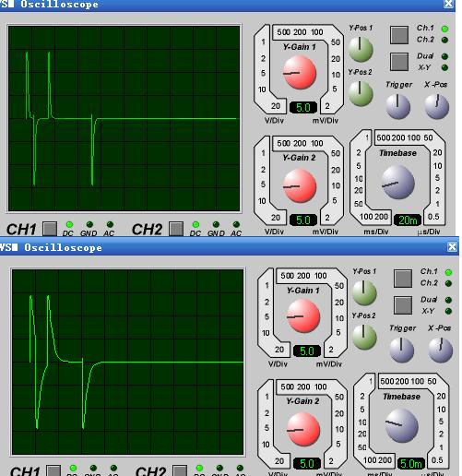
Task: Click the Y-Gain 1 knob in bottom oscilloscope
Action: pos(303,316)
